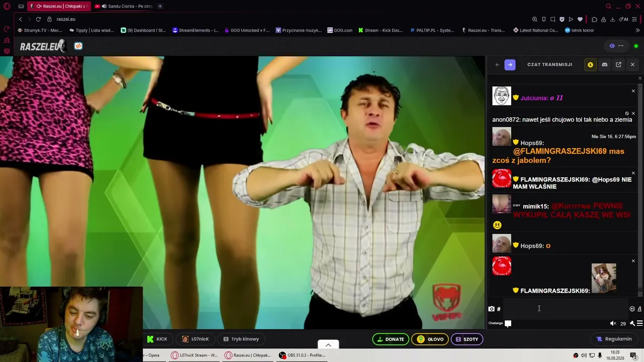Open the downloads icon in the toolbar
Image resolution: width=644 pixels, height=362 pixels.
(612, 19)
